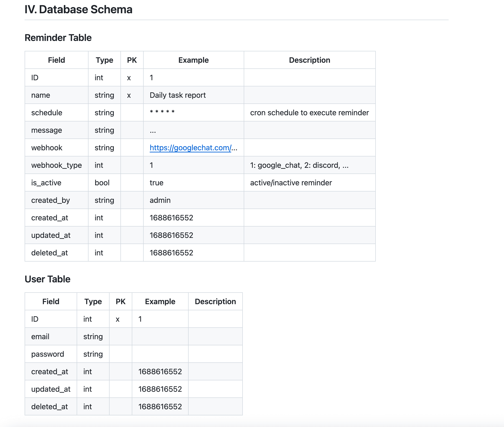Open the https://googlechat.com/ webhook link

pyautogui.click(x=190, y=148)
